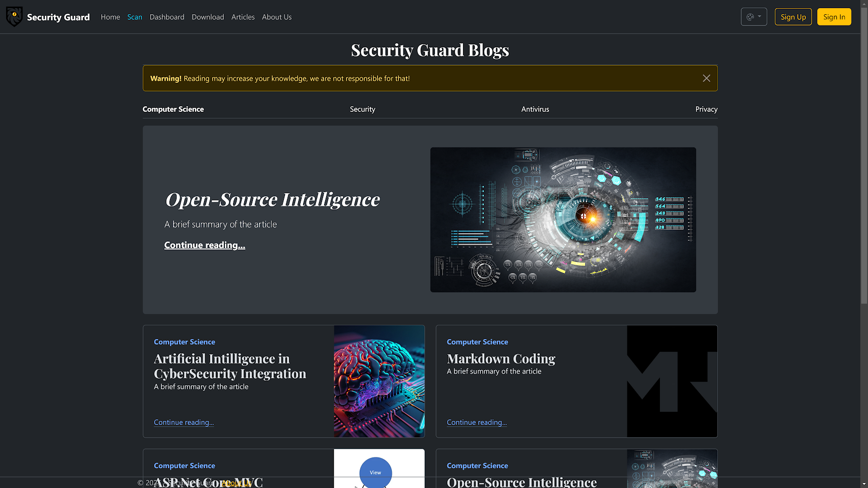868x488 pixels.
Task: Continue reading the Artificial Intelligence article
Action: tap(184, 422)
